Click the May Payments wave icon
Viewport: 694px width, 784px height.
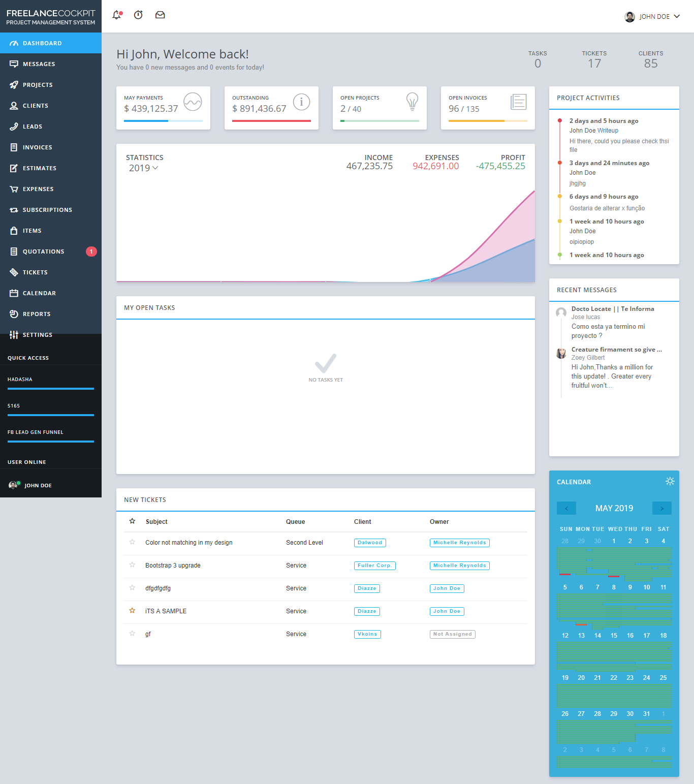point(193,102)
